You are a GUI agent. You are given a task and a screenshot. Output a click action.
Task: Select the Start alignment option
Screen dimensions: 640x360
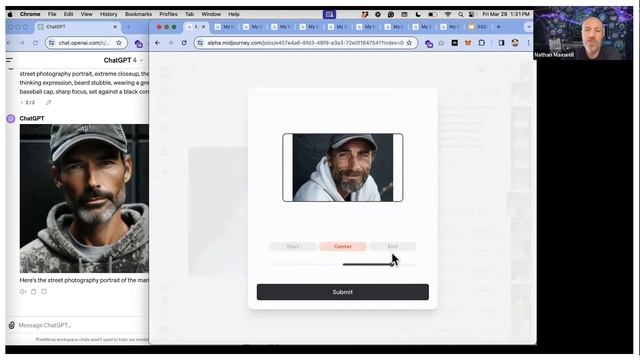click(293, 246)
